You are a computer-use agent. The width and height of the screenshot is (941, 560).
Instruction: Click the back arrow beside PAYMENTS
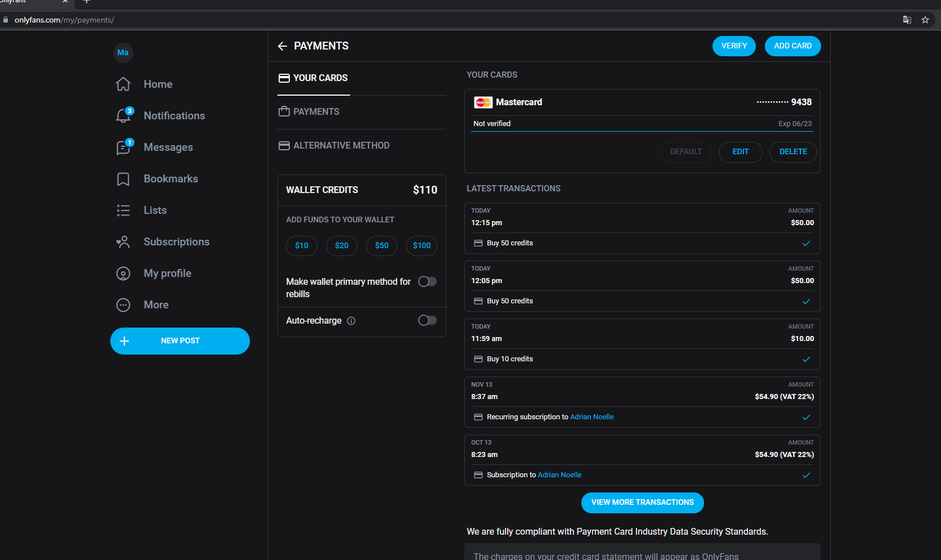point(283,46)
